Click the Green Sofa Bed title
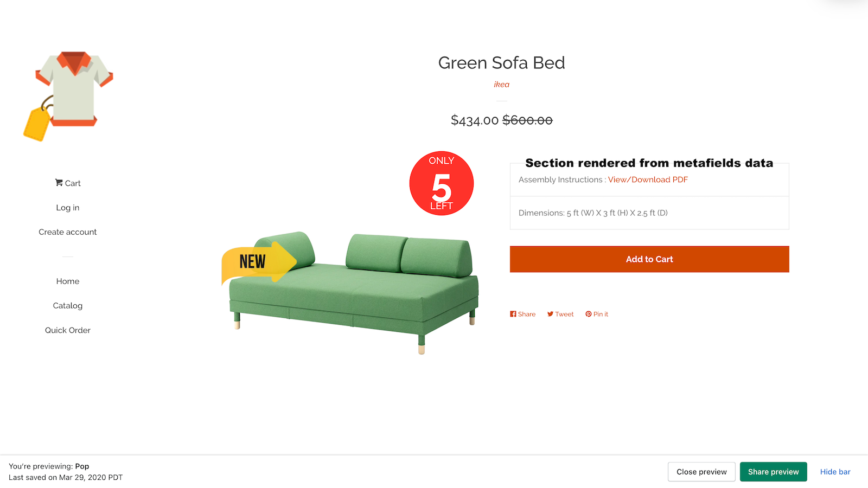868x488 pixels. pyautogui.click(x=501, y=63)
